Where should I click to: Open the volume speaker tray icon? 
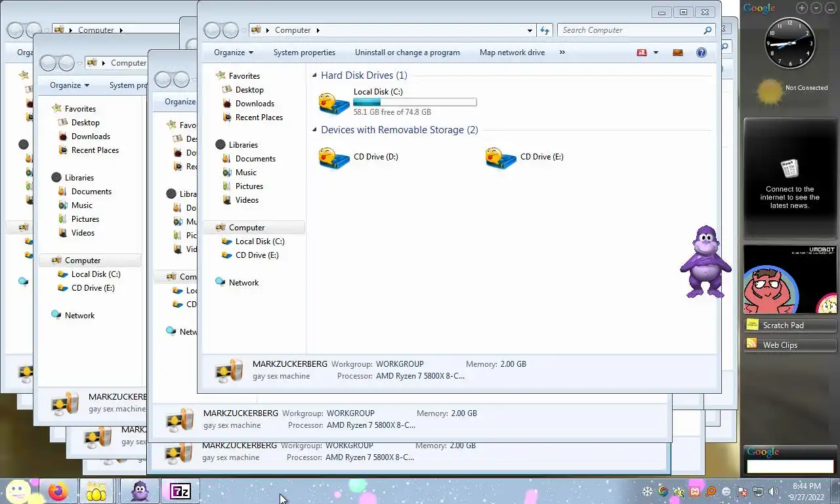point(774,492)
